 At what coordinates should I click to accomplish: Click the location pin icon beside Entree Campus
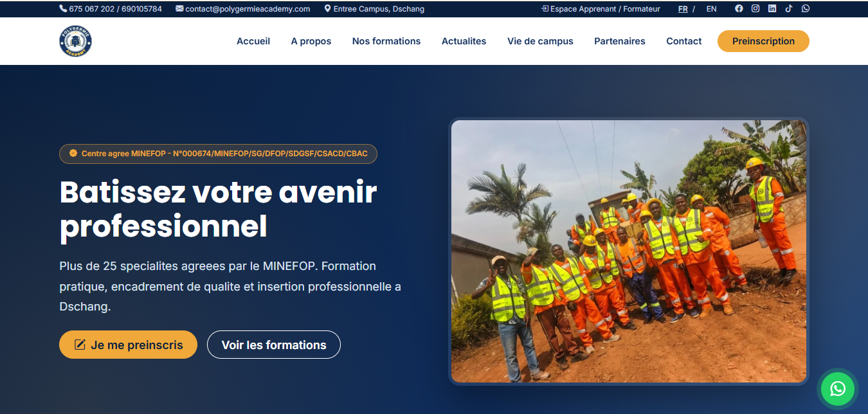327,9
